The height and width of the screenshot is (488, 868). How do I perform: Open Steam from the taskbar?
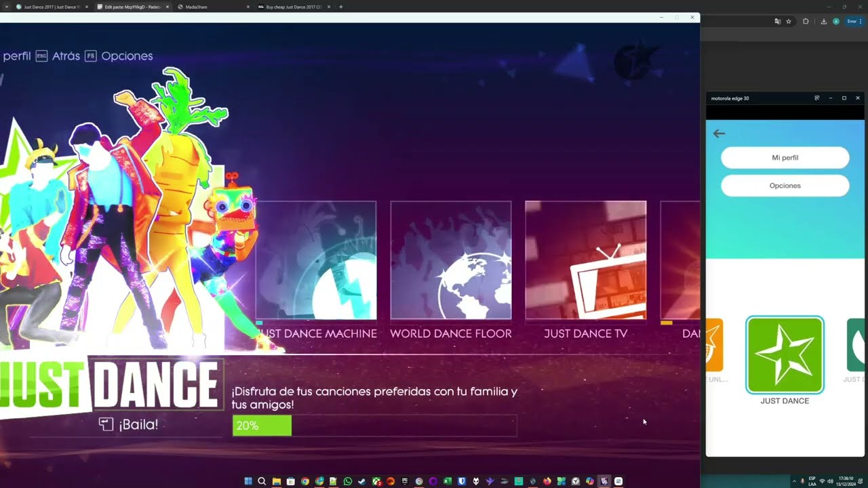point(361,481)
